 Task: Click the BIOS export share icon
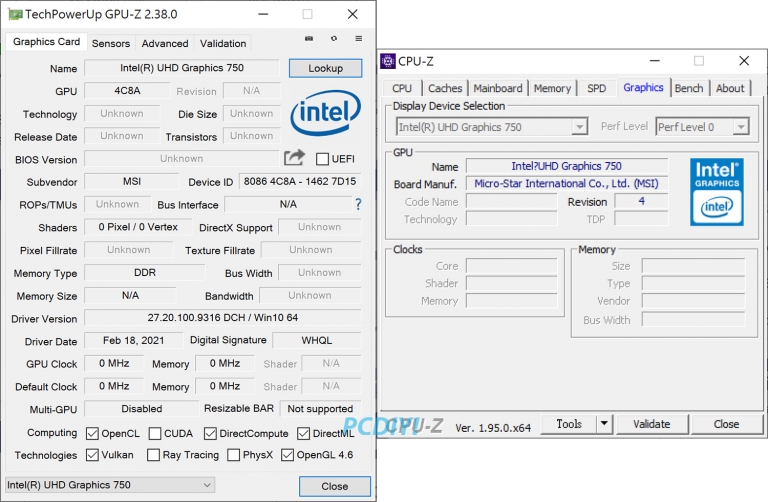(x=294, y=158)
